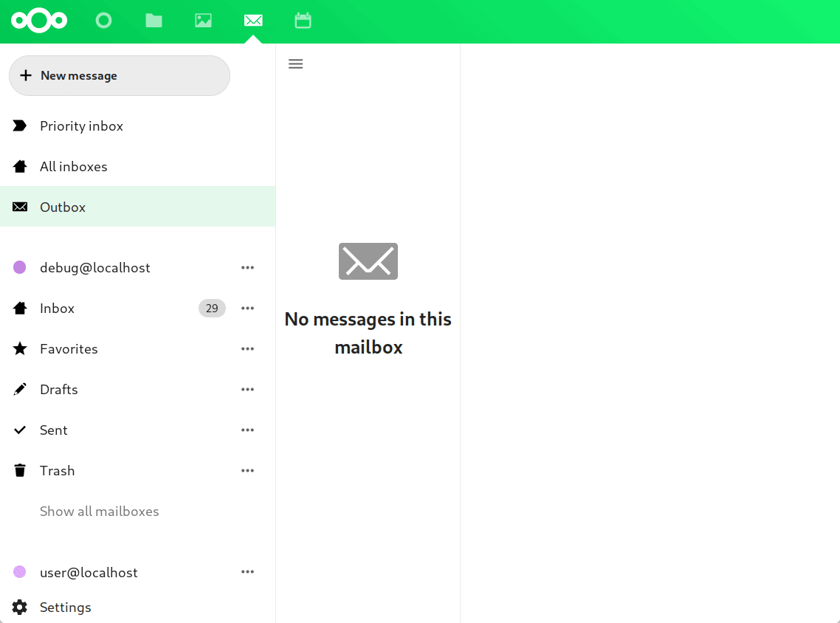Open Sent actions menu
The image size is (840, 623).
tap(247, 430)
